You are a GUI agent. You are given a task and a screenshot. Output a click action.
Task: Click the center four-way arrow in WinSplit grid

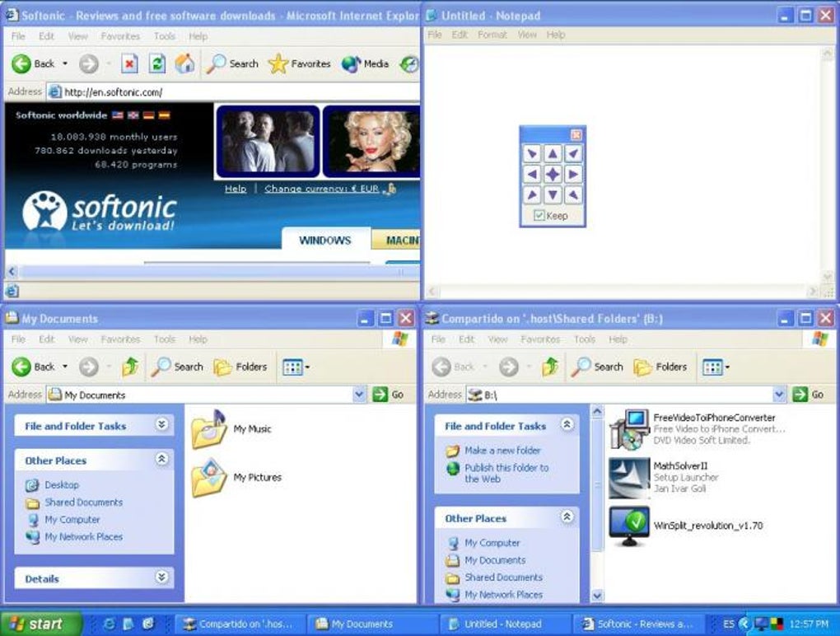coord(553,174)
